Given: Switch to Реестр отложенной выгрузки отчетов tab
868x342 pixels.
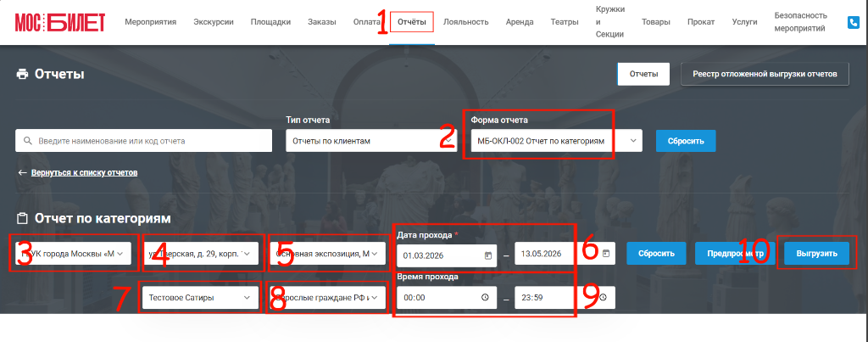Looking at the screenshot, I should point(765,74).
